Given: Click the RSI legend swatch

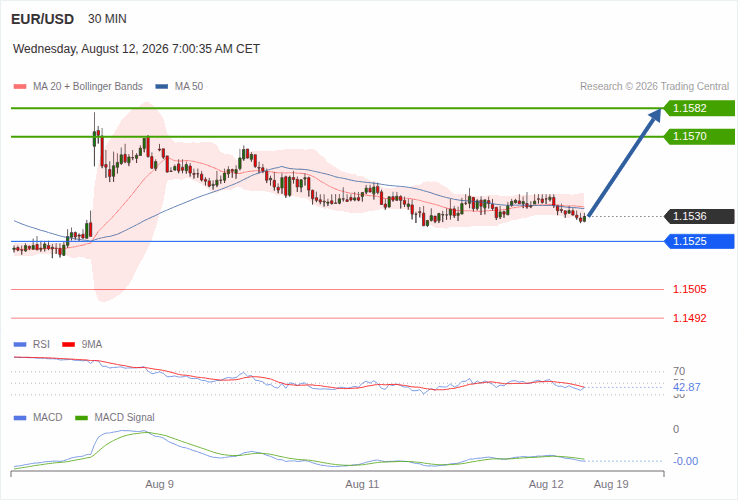Looking at the screenshot, I should click(20, 345).
